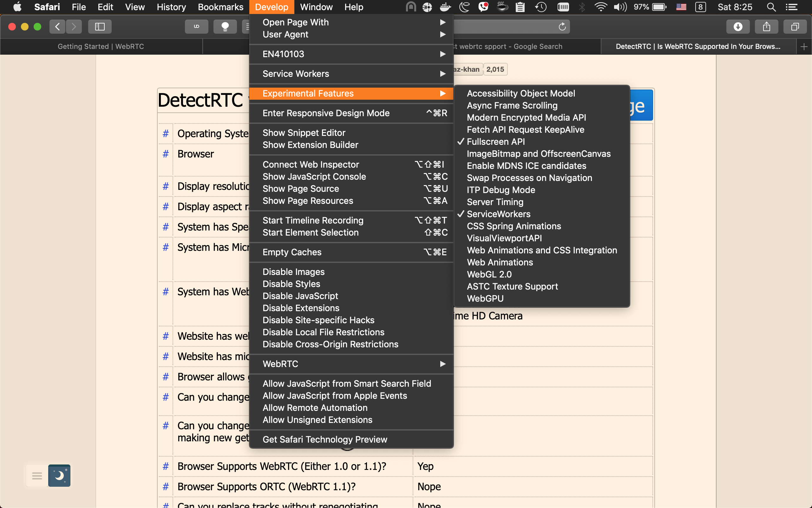Click the hamburger list button on page

coord(37,475)
